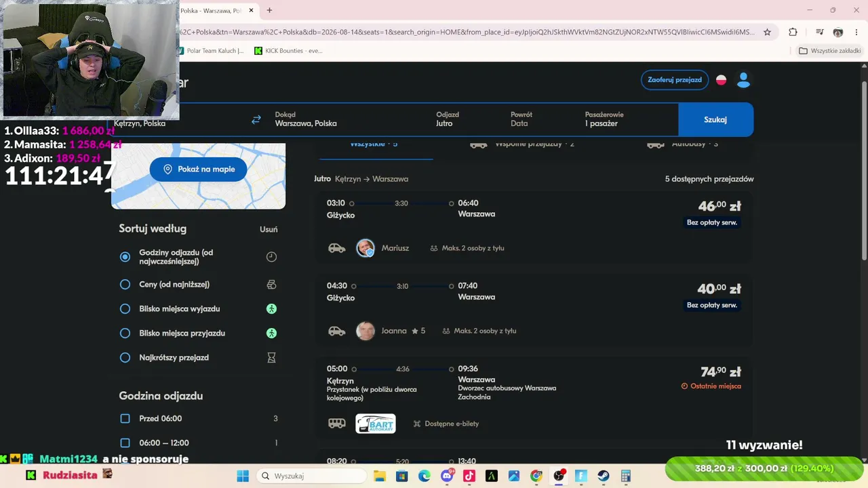
Task: Open Discord from the taskbar
Action: (x=447, y=476)
